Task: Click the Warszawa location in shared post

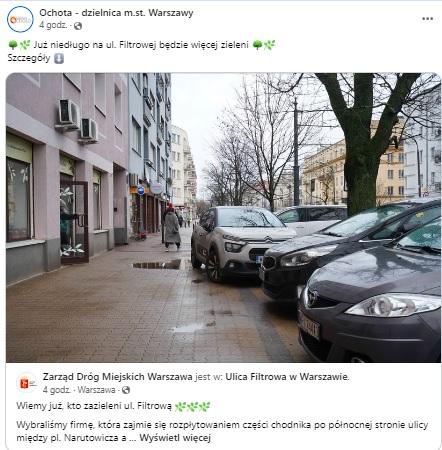Action: [96, 390]
